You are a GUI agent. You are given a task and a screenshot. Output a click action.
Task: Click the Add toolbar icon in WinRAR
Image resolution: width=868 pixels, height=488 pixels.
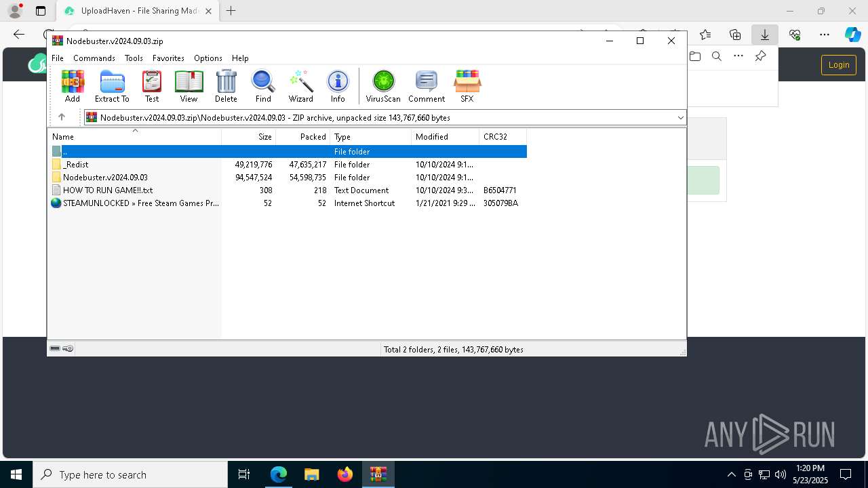pyautogui.click(x=73, y=86)
